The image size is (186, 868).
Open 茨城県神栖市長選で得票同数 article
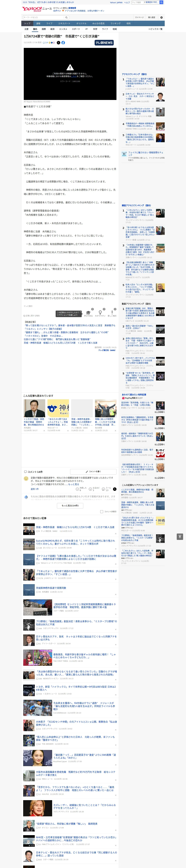tap(51, 588)
